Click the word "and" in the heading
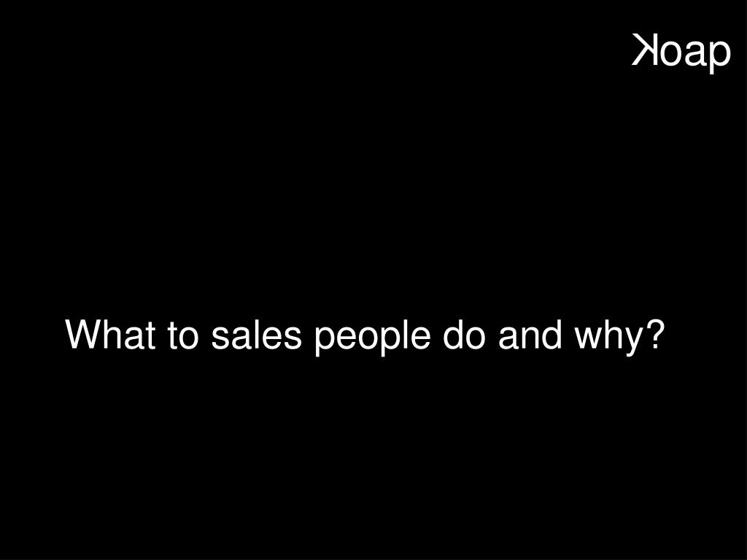The height and width of the screenshot is (560, 747). coord(530,334)
